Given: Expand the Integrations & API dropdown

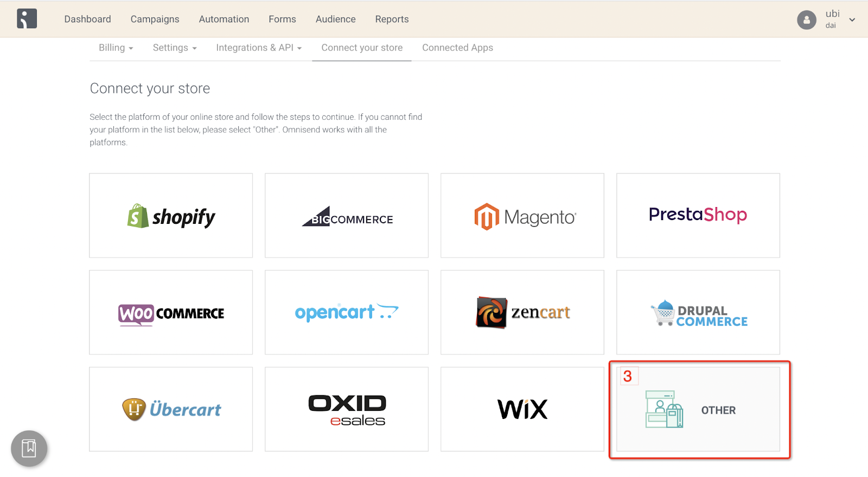Looking at the screenshot, I should tap(259, 48).
